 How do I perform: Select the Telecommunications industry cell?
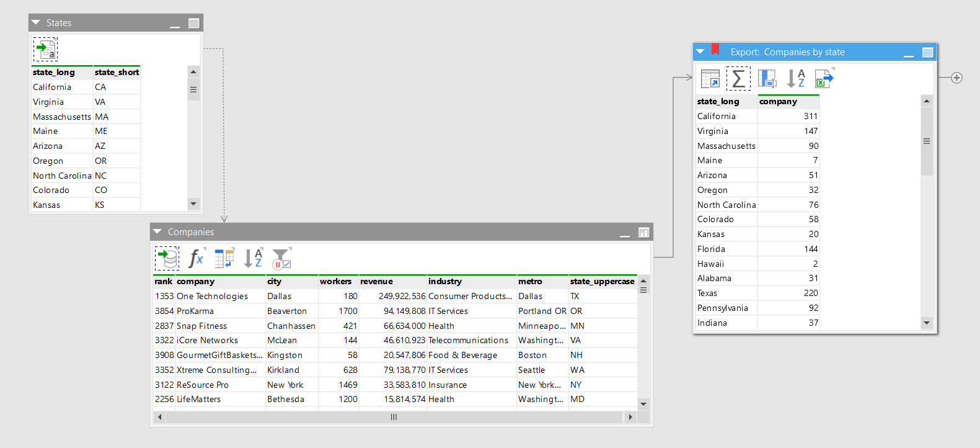point(471,341)
